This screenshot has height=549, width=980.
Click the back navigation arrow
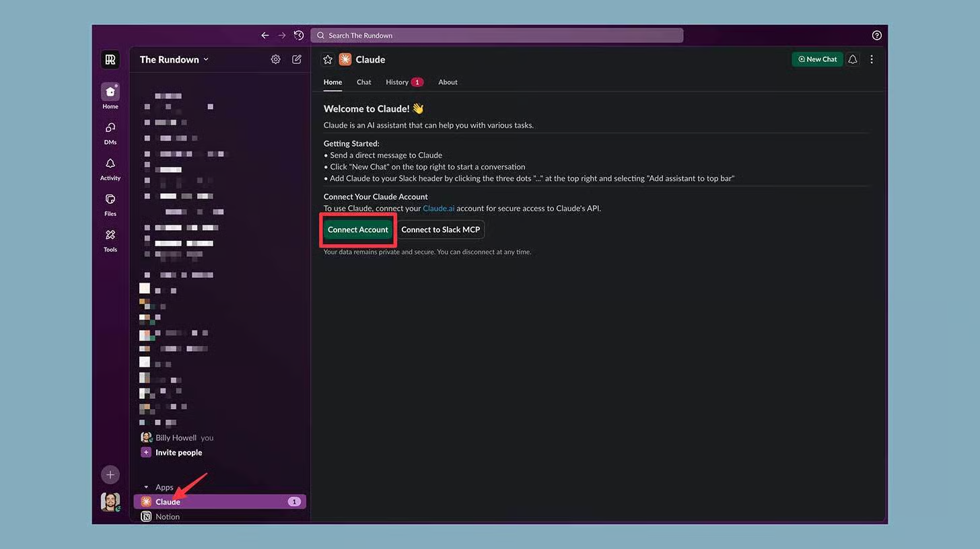coord(265,36)
